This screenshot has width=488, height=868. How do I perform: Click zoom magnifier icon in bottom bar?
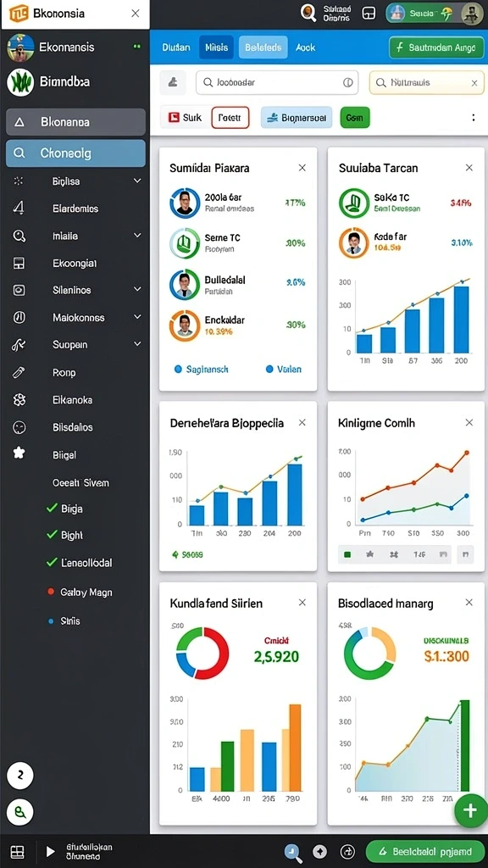[293, 852]
